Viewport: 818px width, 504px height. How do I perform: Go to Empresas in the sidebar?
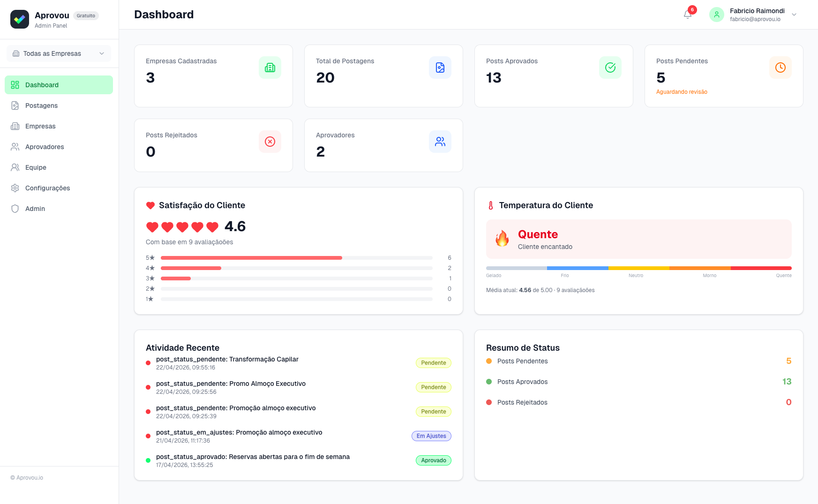tap(40, 126)
